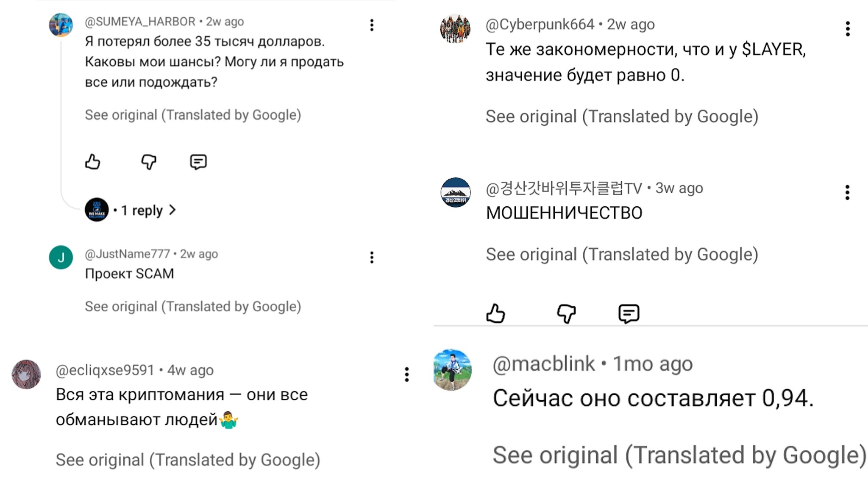The height and width of the screenshot is (488, 868).
Task: See original of Cyberpunk664 comment
Action: 621,116
